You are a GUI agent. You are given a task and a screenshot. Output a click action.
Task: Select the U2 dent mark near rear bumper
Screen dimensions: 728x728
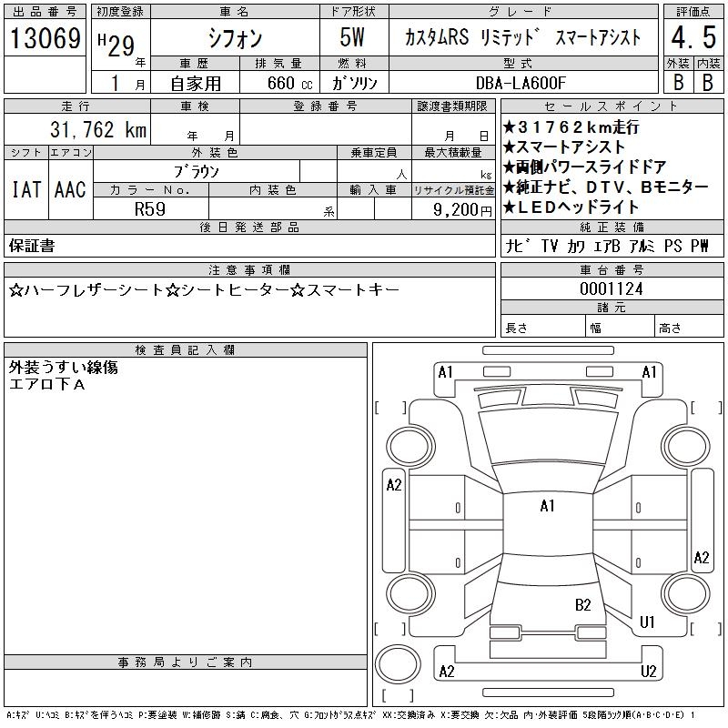pyautogui.click(x=648, y=672)
